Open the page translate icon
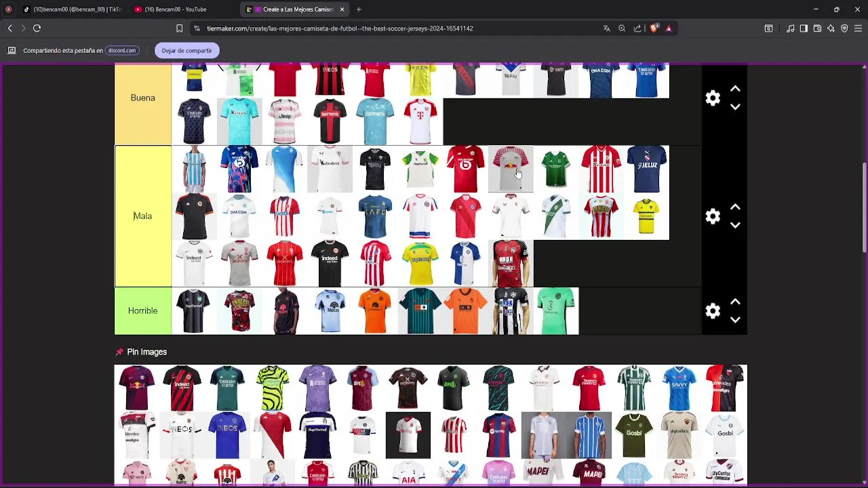868x488 pixels. coord(606,28)
